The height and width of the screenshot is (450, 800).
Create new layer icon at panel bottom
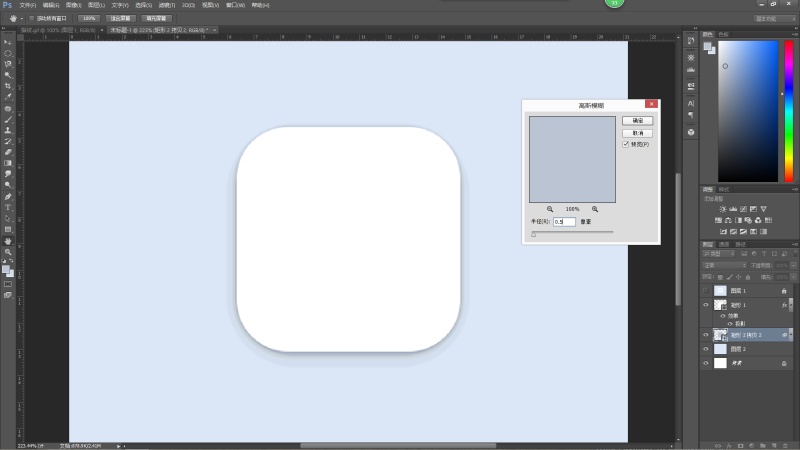[x=773, y=445]
